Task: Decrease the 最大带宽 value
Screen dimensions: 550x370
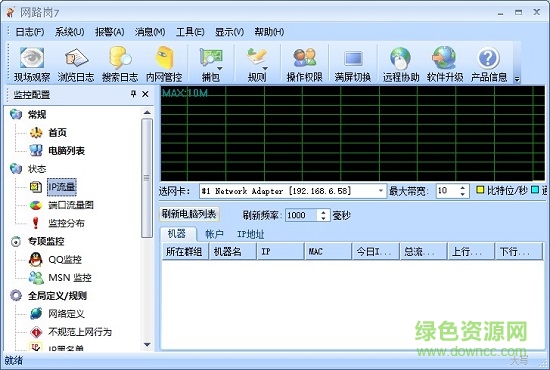Action: [x=463, y=194]
